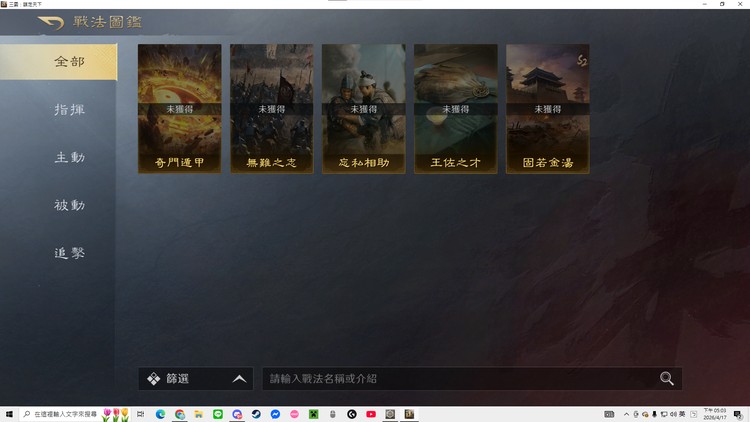
Task: Switch to the 指揮 category tab
Action: pos(69,110)
